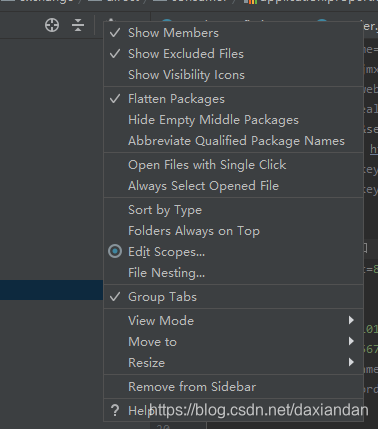Toggle Flatten Packages off
Image resolution: width=378 pixels, height=429 pixels.
pos(233,99)
